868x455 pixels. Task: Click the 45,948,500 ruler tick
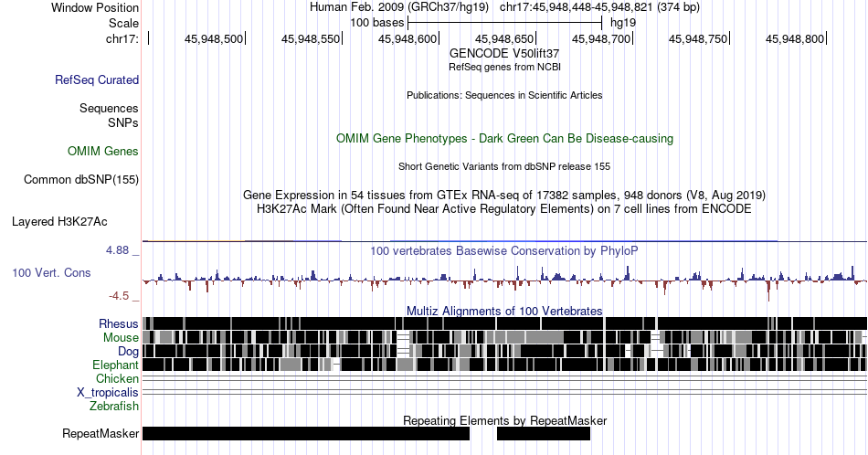point(215,38)
